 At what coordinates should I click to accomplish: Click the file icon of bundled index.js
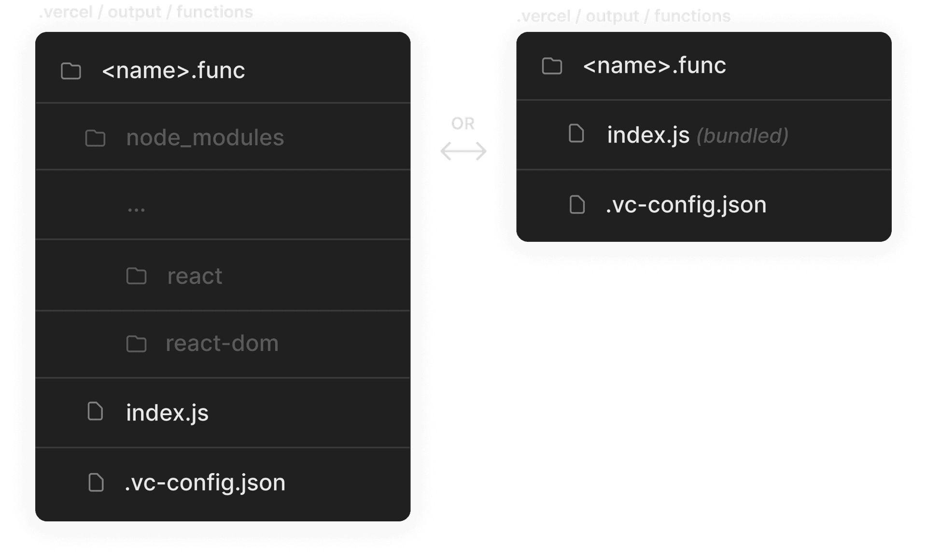576,134
